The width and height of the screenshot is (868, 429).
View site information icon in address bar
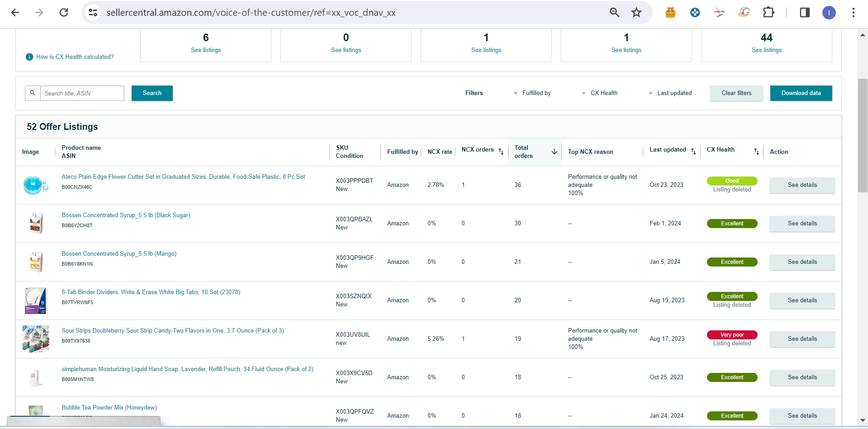click(x=93, y=13)
